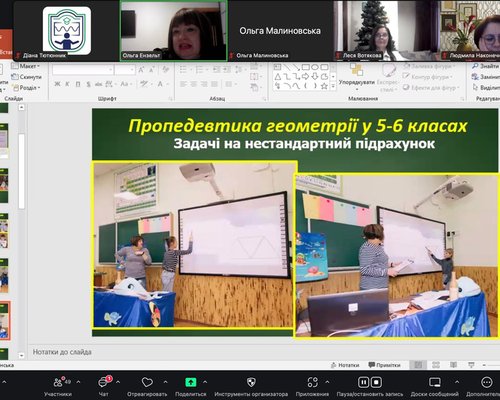Click Скинути reset slide button

coord(26,77)
